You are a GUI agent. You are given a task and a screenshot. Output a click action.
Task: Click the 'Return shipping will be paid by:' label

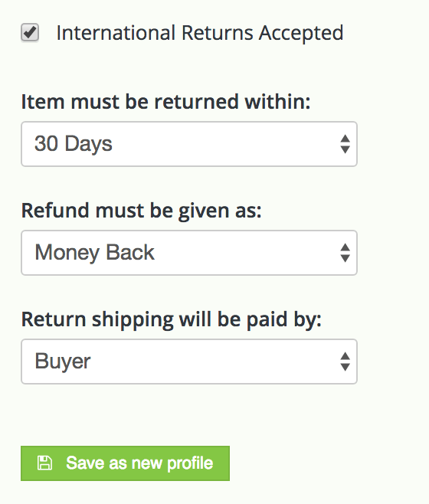point(172,320)
